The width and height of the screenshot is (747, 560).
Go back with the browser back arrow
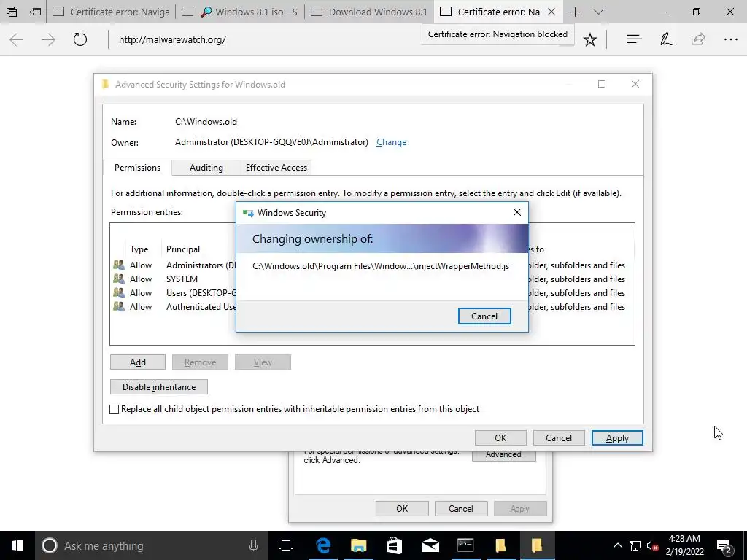17,39
